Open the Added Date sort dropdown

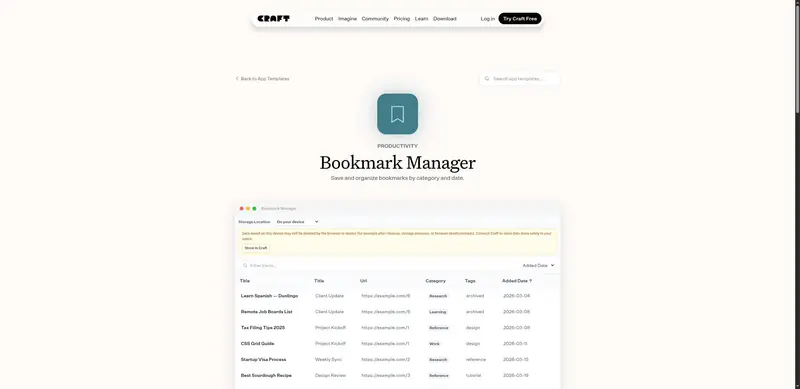538,265
